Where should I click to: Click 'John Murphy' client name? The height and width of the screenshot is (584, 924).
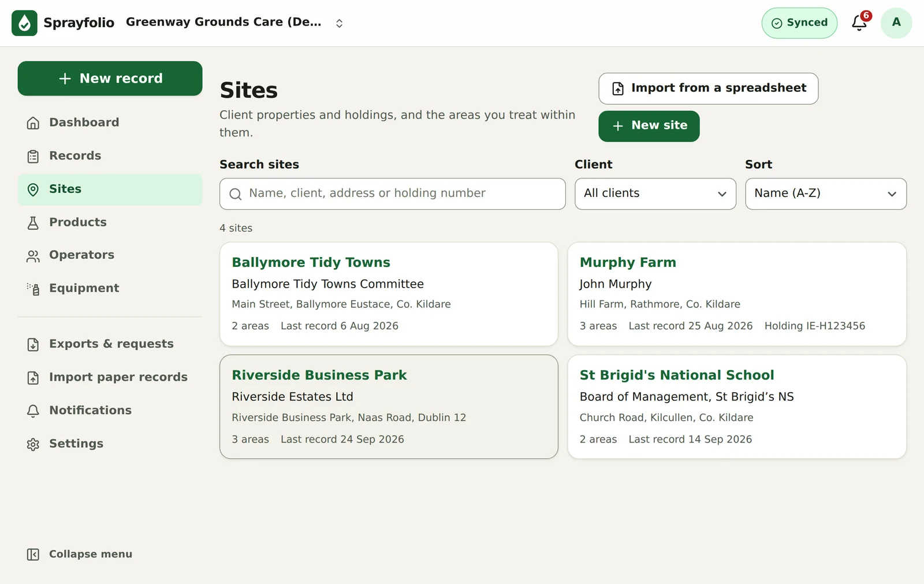pos(615,284)
